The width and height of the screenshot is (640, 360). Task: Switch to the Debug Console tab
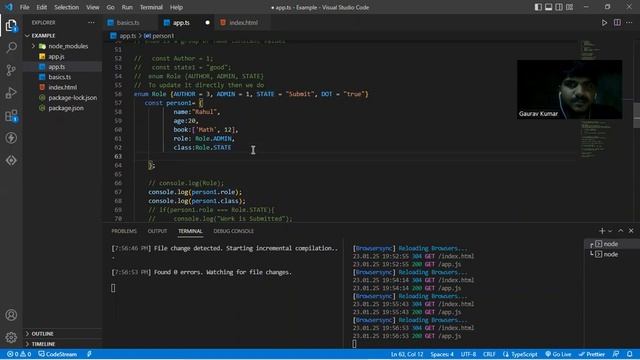(233, 231)
